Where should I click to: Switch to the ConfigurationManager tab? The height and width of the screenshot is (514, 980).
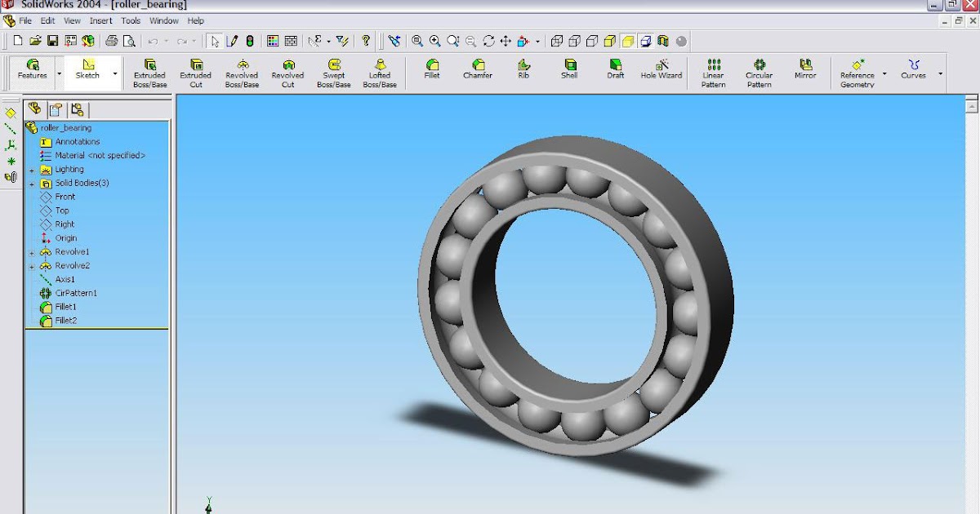77,109
